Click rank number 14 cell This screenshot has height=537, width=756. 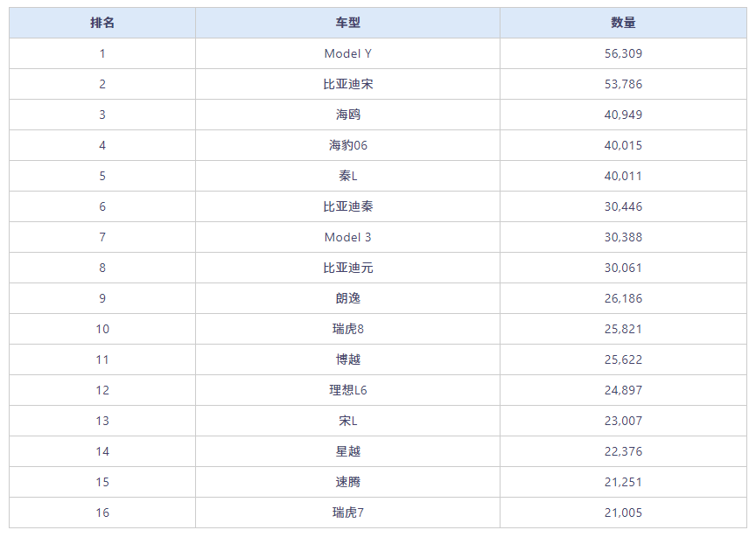click(102, 451)
